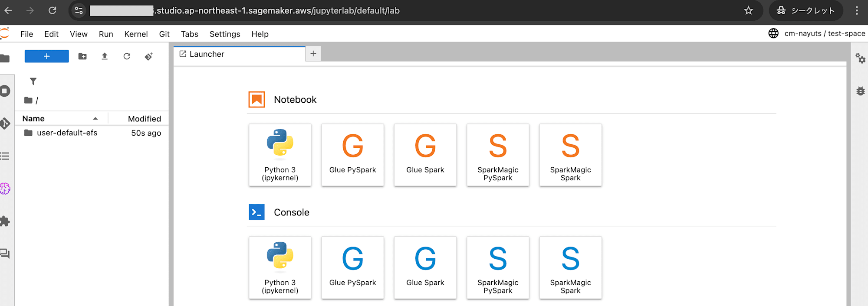The image size is (868, 306).
Task: Sort files by Name column
Action: pyautogui.click(x=61, y=118)
